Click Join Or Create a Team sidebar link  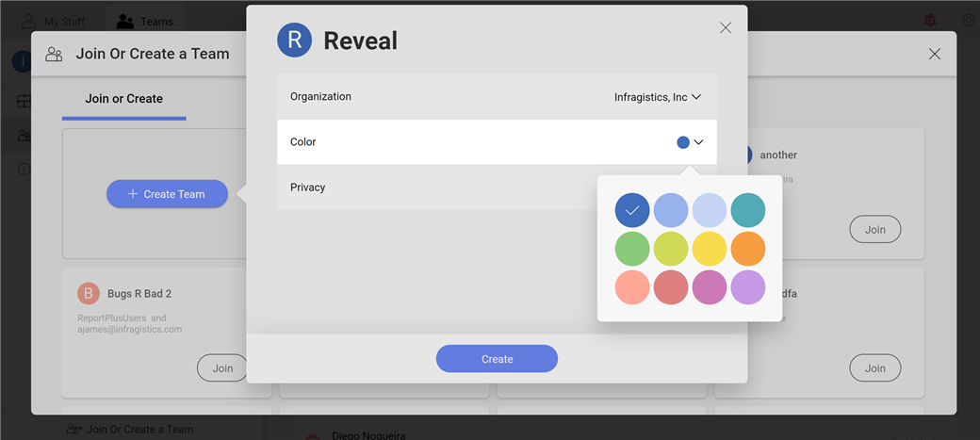coord(130,430)
